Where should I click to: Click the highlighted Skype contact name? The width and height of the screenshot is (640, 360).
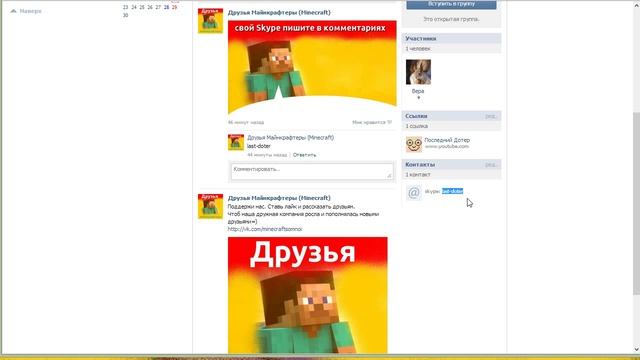452,191
